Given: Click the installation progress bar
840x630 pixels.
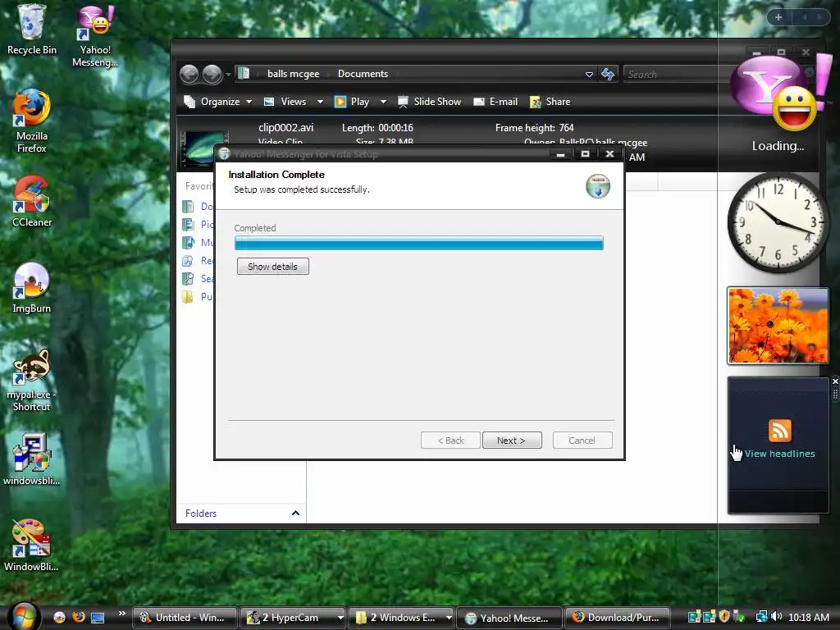Looking at the screenshot, I should coord(419,243).
